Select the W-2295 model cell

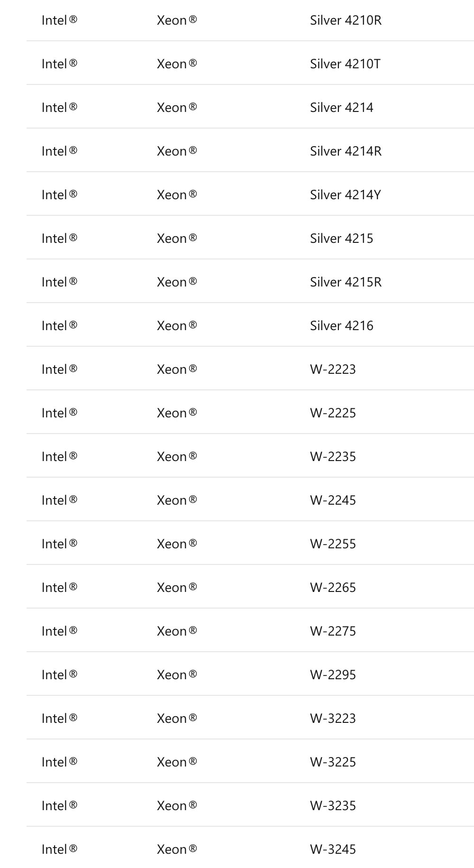pyautogui.click(x=333, y=675)
